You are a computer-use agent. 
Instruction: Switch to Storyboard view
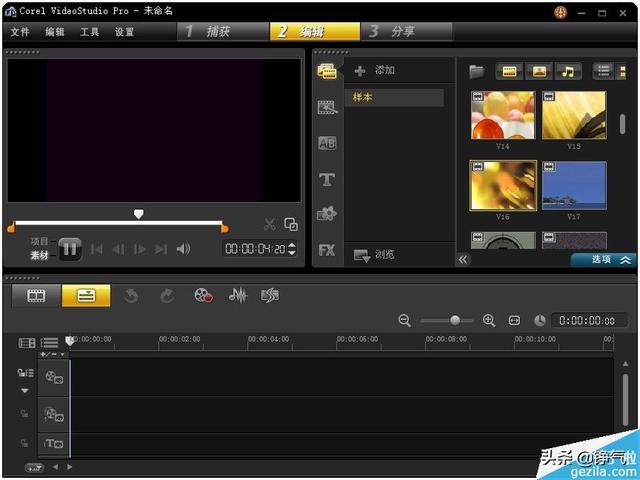(37, 295)
